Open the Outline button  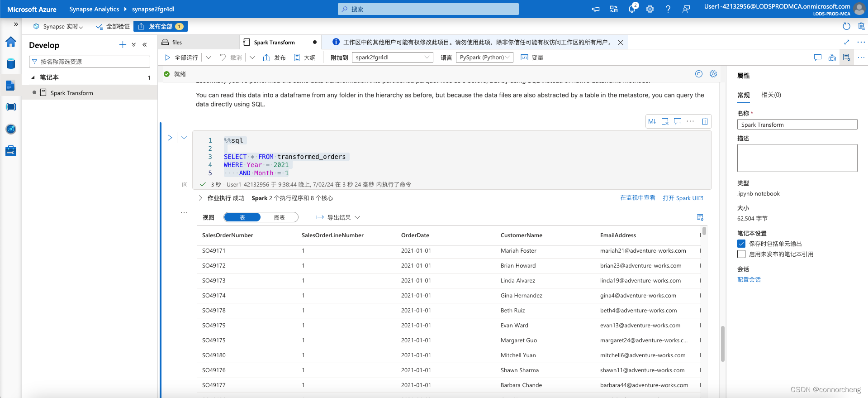[x=305, y=58]
